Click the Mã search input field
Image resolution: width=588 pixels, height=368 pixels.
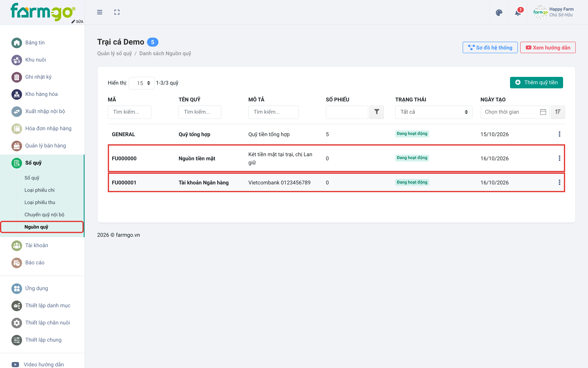129,112
